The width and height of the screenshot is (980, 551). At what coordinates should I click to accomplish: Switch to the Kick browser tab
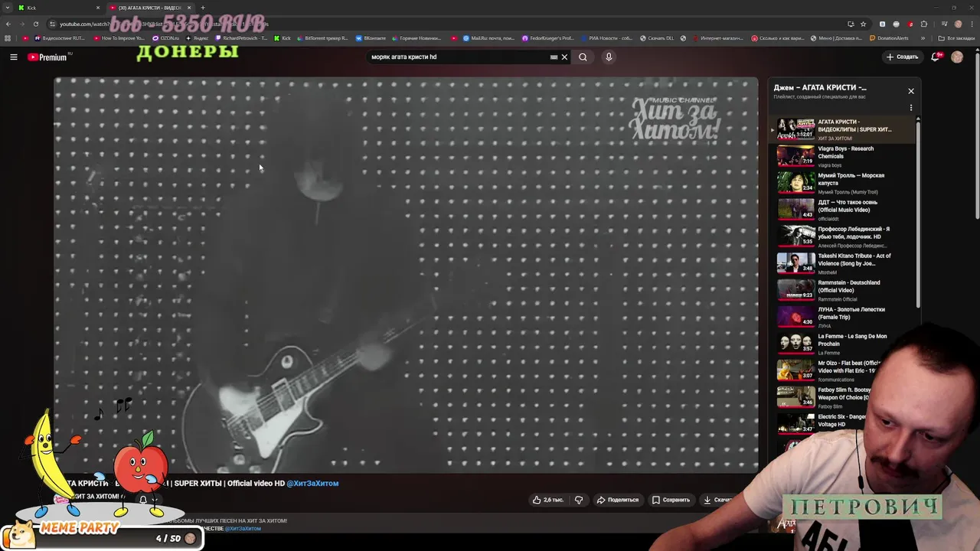(57, 8)
